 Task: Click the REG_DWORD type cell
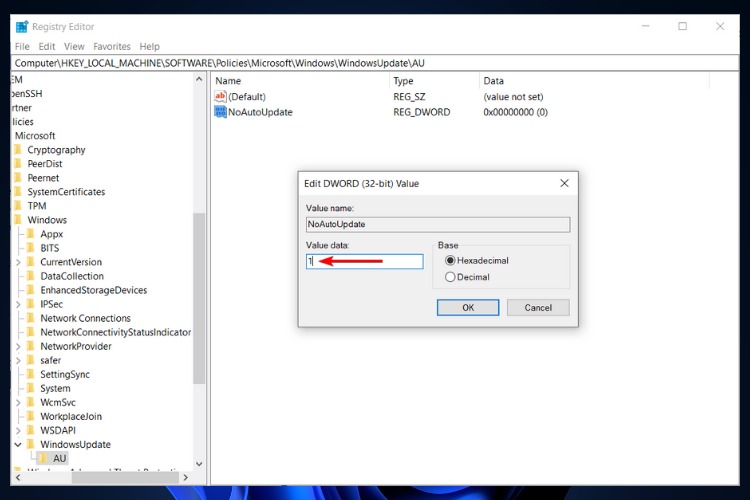point(422,112)
